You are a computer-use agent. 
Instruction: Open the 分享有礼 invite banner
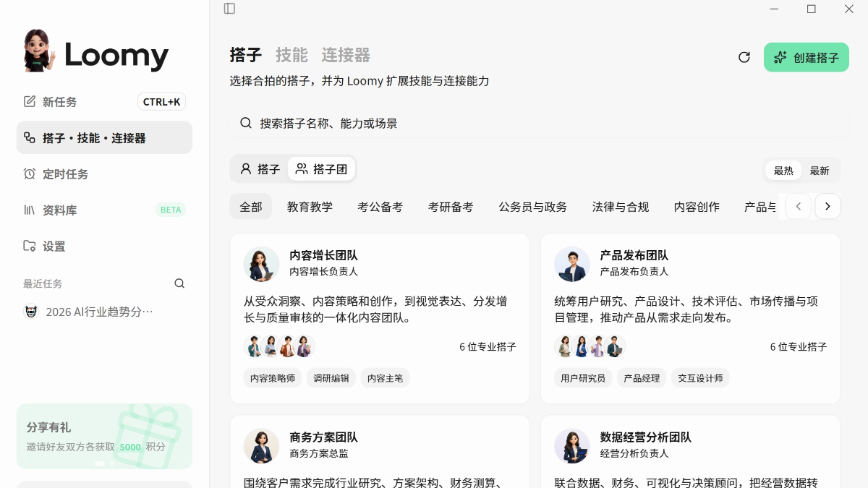click(104, 437)
